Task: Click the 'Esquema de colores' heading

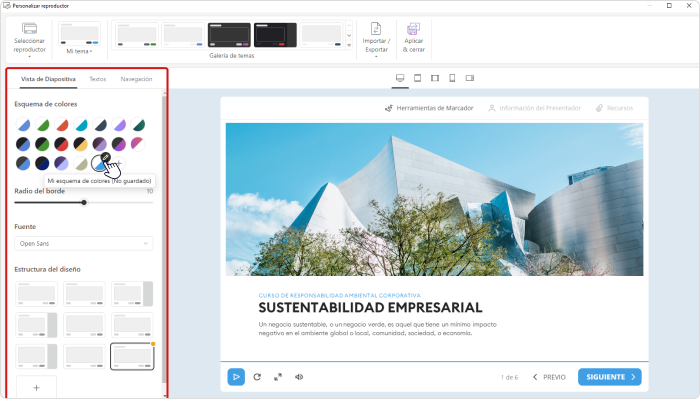Action: tap(46, 104)
